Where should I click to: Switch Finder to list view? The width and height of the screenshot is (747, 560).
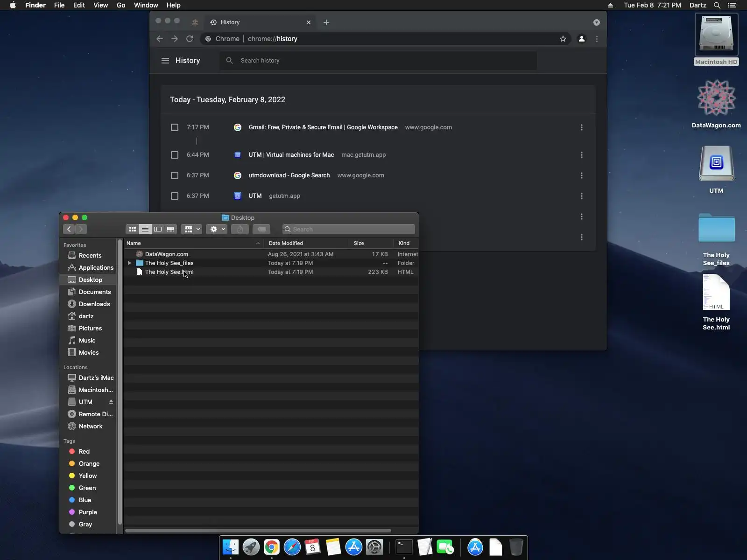click(145, 229)
